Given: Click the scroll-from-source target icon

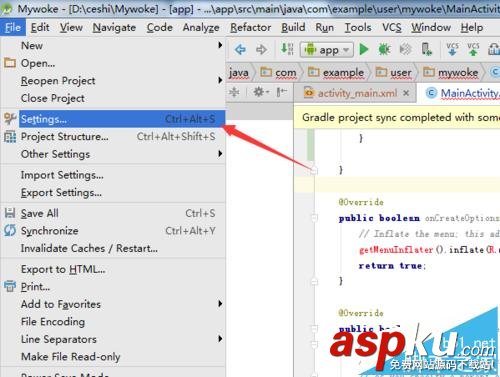Looking at the screenshot, I should 234,92.
